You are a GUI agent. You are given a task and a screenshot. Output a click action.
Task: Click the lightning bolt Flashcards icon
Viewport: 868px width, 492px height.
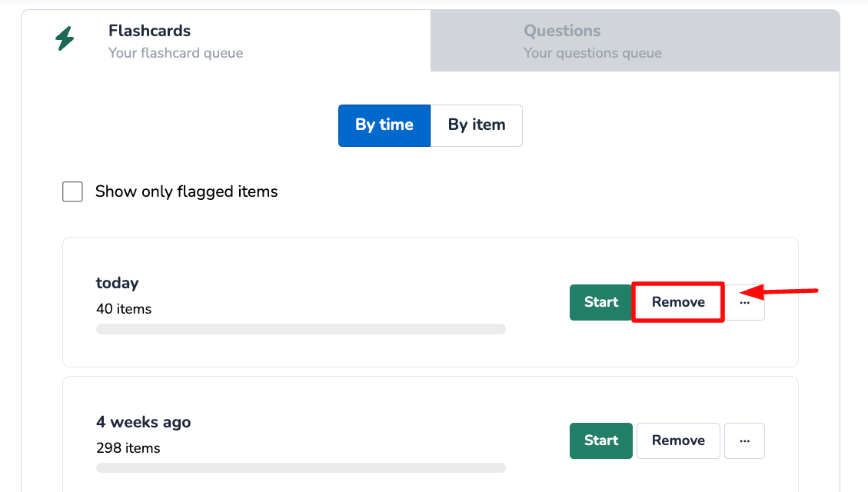[65, 38]
